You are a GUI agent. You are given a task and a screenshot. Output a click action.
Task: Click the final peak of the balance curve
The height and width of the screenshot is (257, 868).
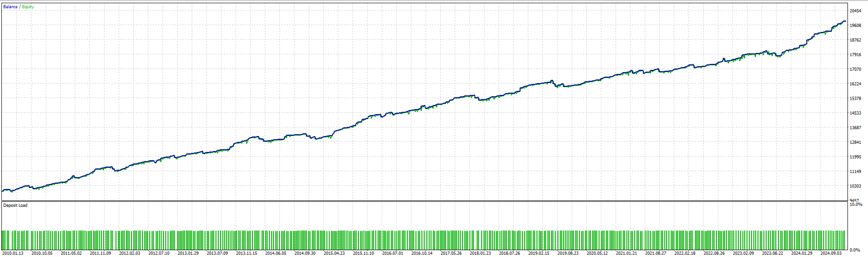click(844, 21)
